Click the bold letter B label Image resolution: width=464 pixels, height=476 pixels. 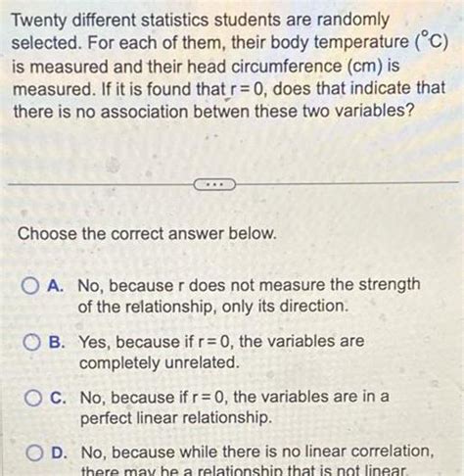pyautogui.click(x=57, y=342)
